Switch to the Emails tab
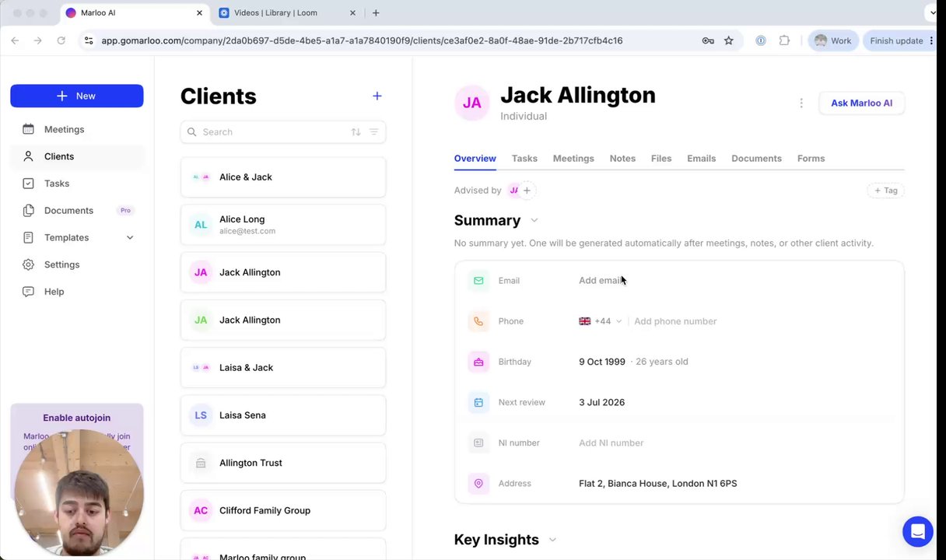This screenshot has height=560, width=946. pyautogui.click(x=701, y=159)
